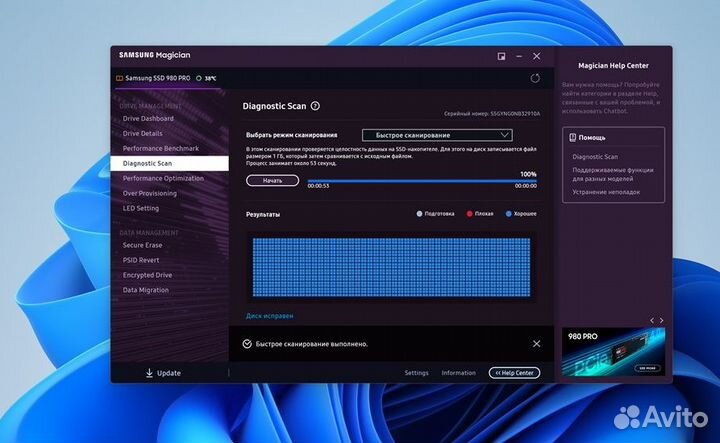
Task: Click the blue Хорошее legend dot
Action: pos(508,214)
